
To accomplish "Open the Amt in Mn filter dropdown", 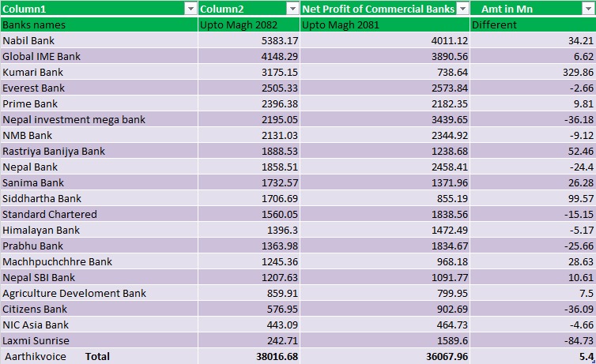I will [x=587, y=9].
